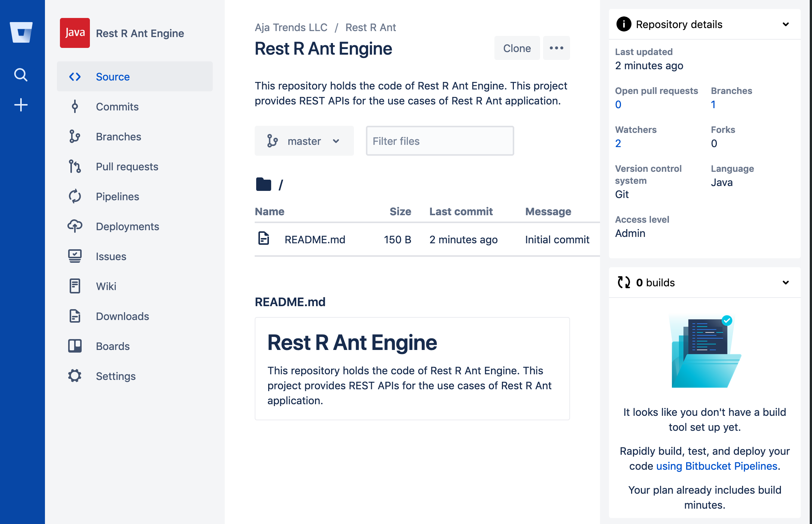
Task: Open Downloads in sidebar
Action: 135,316
